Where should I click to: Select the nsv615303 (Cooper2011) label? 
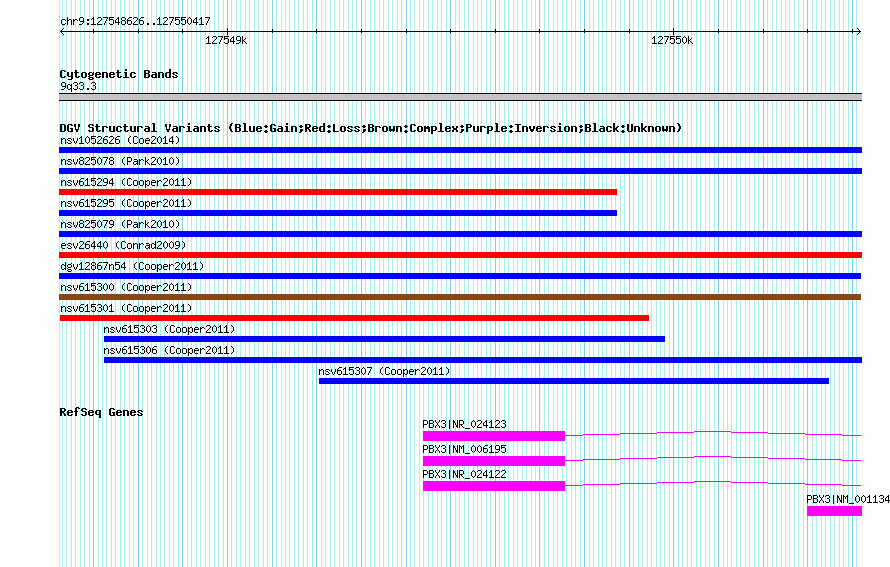pyautogui.click(x=169, y=329)
